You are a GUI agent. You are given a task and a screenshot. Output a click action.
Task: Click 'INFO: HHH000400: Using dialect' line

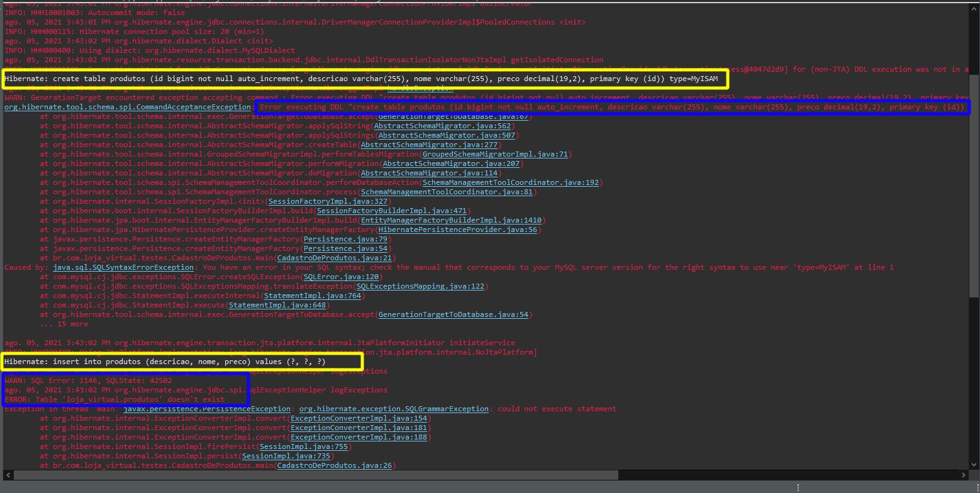(x=150, y=50)
